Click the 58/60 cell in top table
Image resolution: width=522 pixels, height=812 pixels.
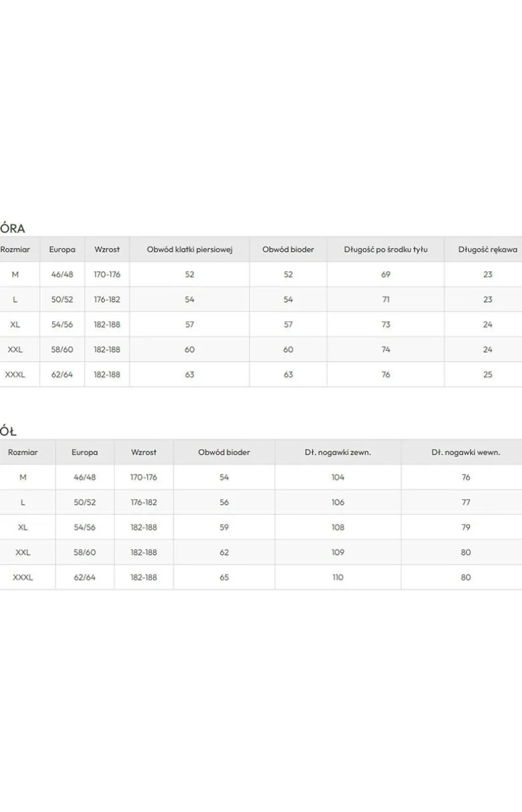click(x=62, y=349)
